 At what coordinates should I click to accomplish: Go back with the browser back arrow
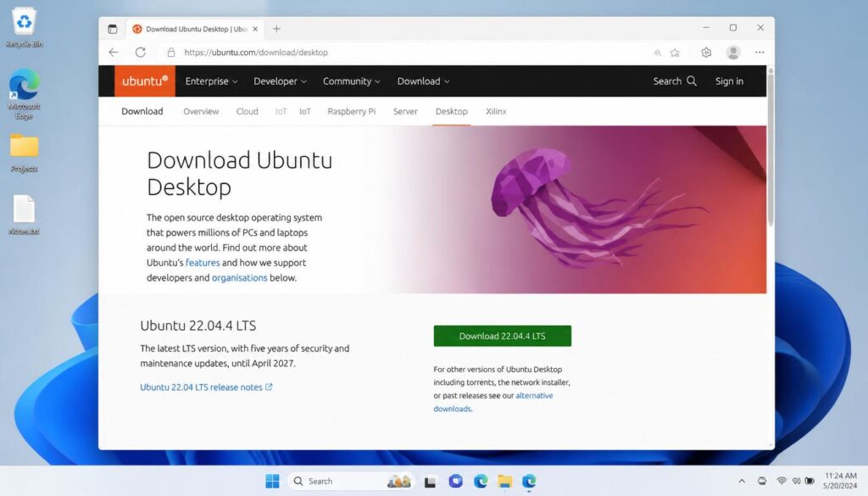pos(114,52)
